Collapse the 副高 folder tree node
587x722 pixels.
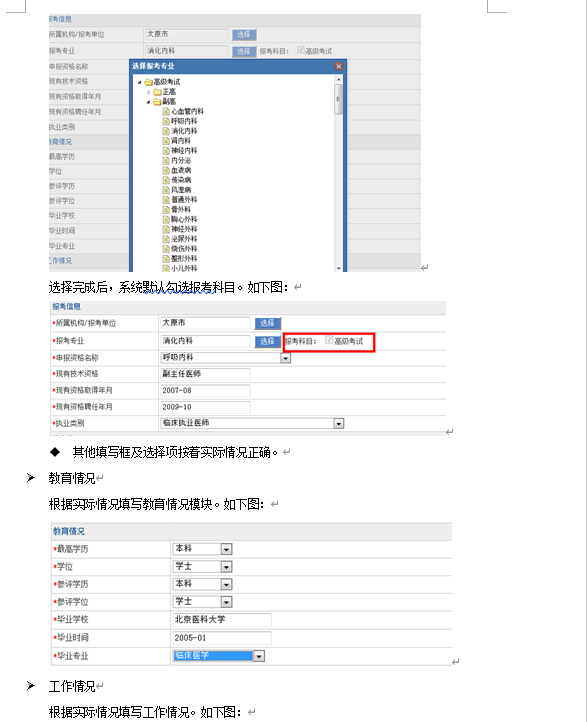tap(148, 102)
